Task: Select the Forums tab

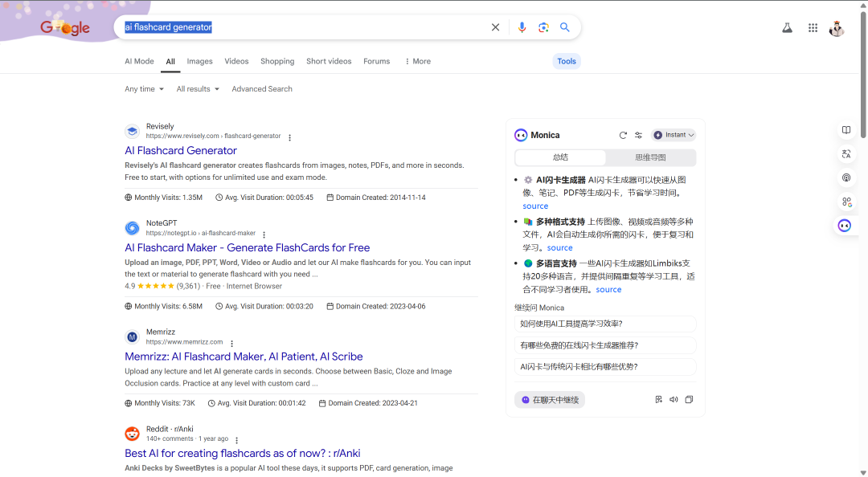Action: [376, 61]
